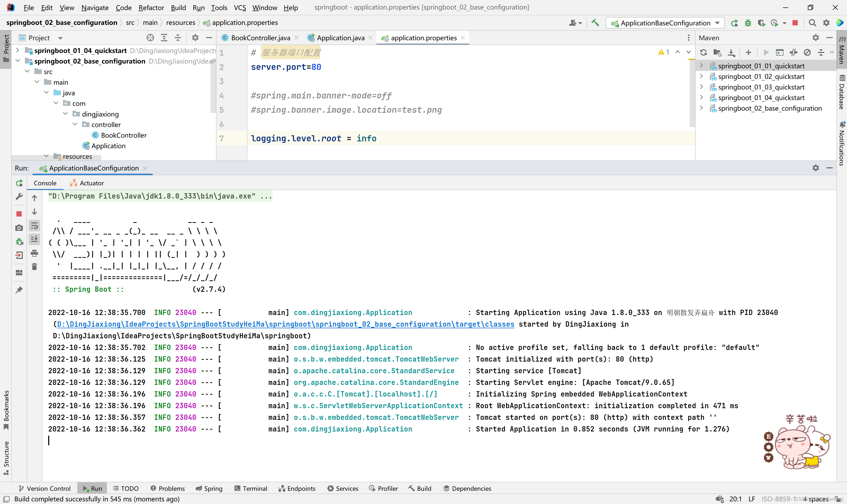
Task: Open Search Everywhere magnifier
Action: pos(812,23)
